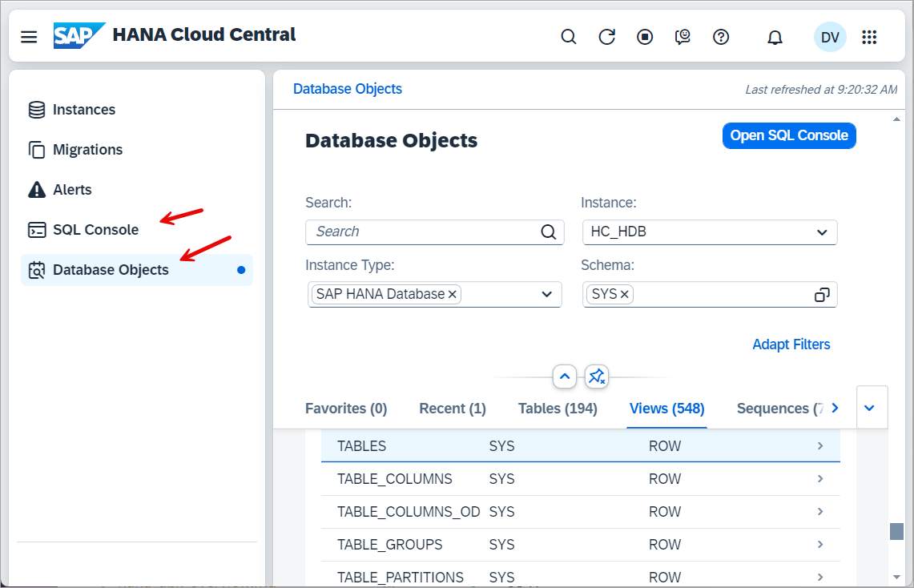This screenshot has height=588, width=914.
Task: Open the DV user avatar menu
Action: 829,38
